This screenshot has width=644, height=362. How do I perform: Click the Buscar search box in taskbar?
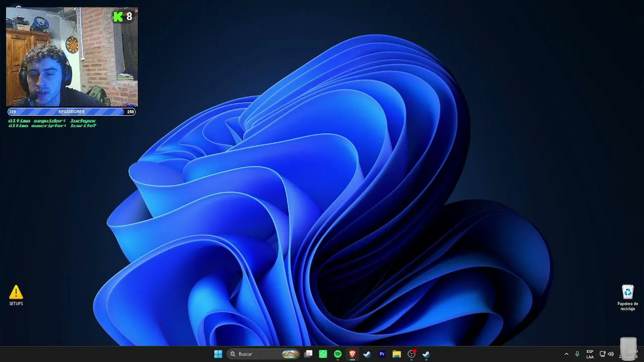[264, 354]
